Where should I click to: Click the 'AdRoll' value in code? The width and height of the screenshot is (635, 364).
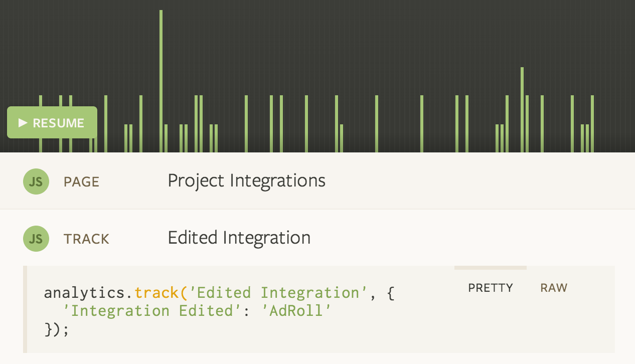pyautogui.click(x=297, y=310)
